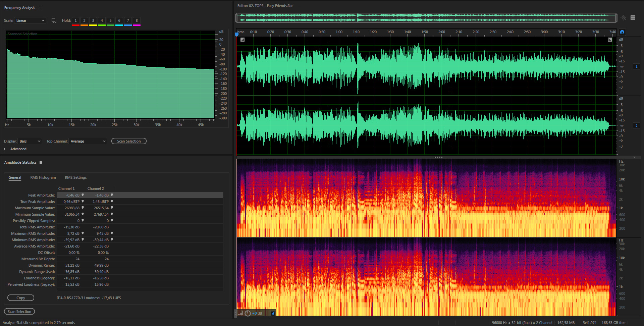This screenshot has width=644, height=326.
Task: Click the Minimum RMS Amplitude Channel 1 marker
Action: click(x=83, y=239)
